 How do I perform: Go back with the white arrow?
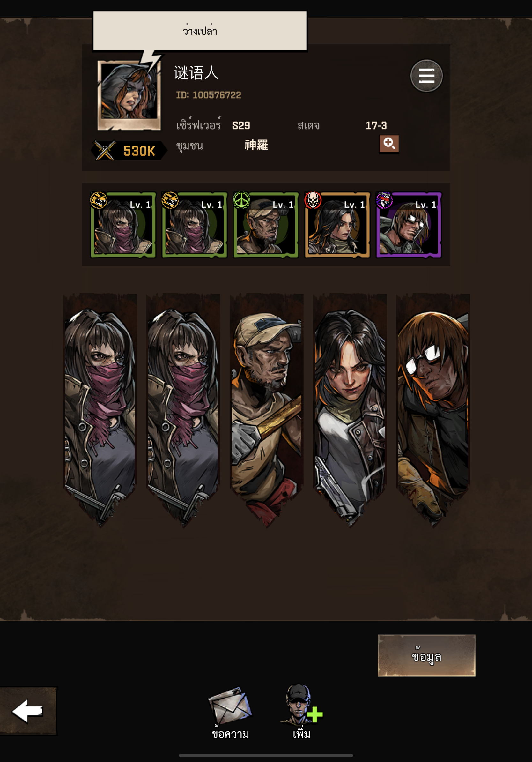click(28, 711)
